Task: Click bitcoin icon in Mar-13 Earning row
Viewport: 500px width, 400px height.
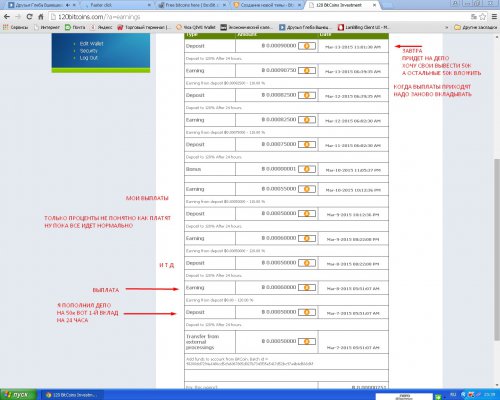Action: [307, 71]
